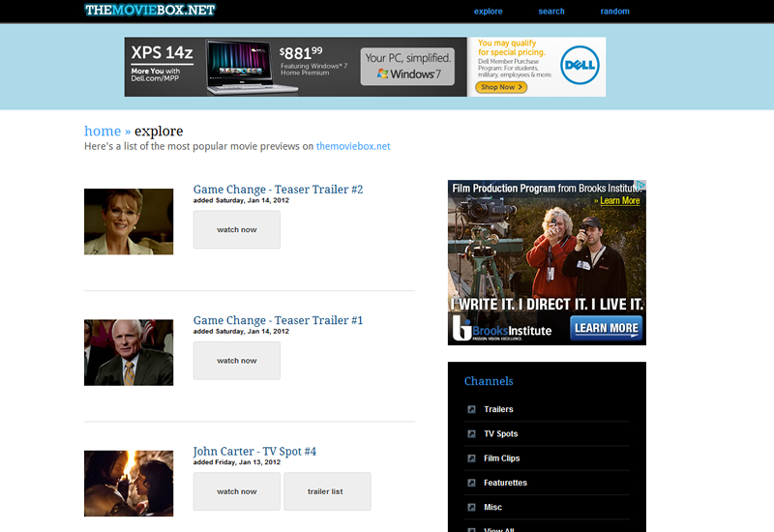
Task: Click the Game Change Trailer #2 thumbnail
Action: 129,222
